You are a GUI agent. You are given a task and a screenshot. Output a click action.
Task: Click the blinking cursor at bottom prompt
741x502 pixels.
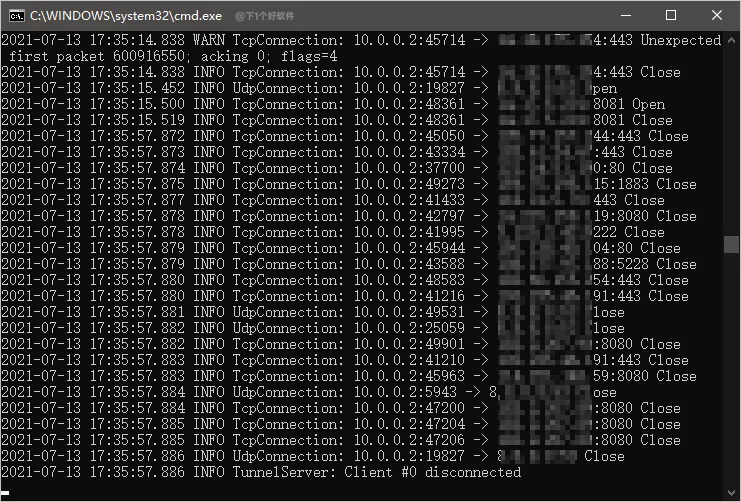click(5, 493)
